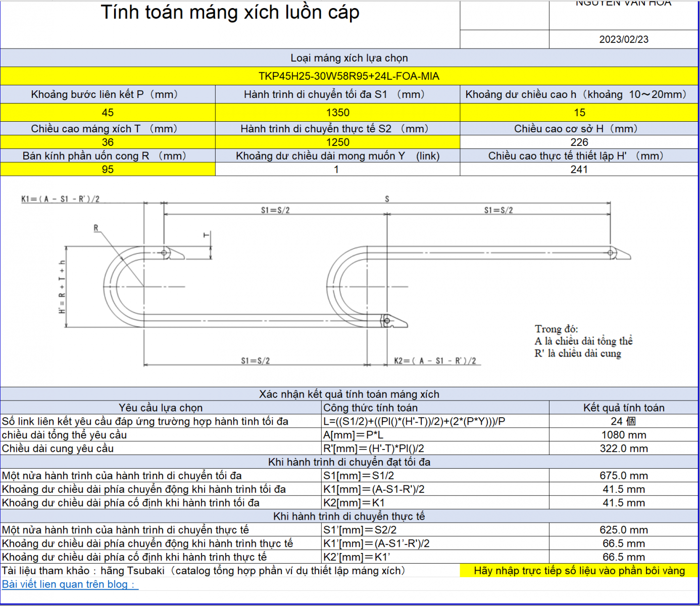Select the date cell 2023/02/23

[x=624, y=39]
